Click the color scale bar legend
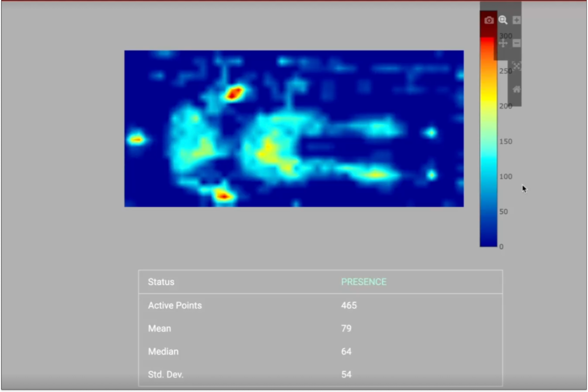Image resolution: width=588 pixels, height=392 pixels. 488,153
